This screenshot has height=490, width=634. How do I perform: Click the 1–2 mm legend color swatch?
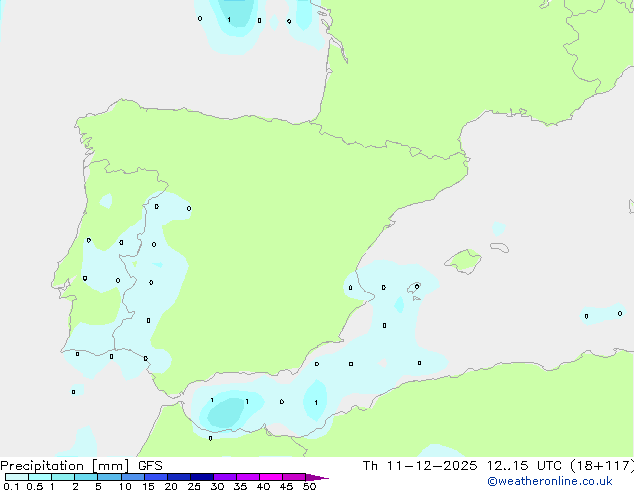click(63, 477)
